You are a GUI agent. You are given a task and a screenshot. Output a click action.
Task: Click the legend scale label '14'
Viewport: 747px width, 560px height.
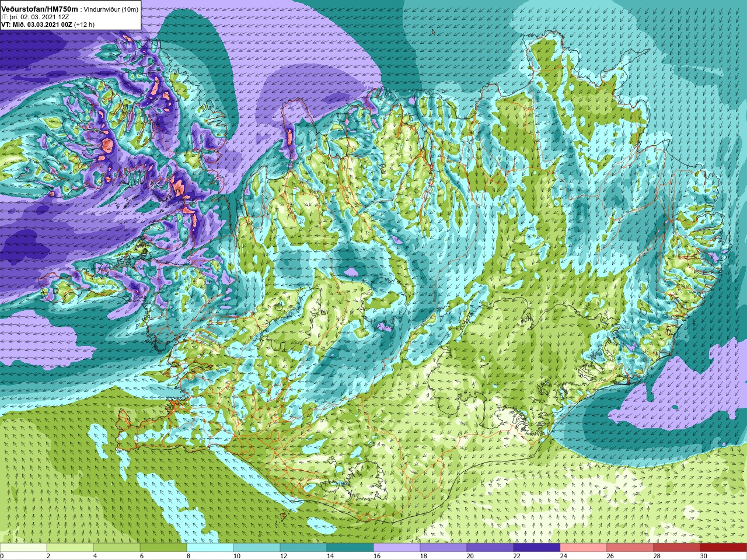click(330, 556)
